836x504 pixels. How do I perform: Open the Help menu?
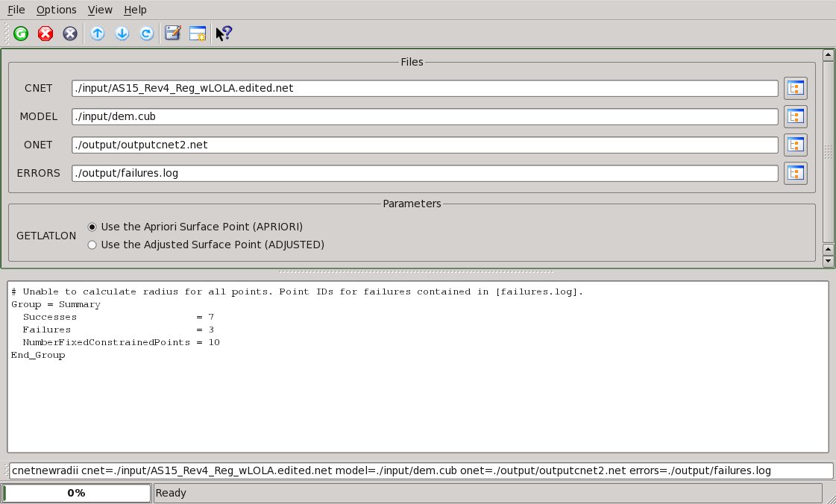[x=135, y=10]
